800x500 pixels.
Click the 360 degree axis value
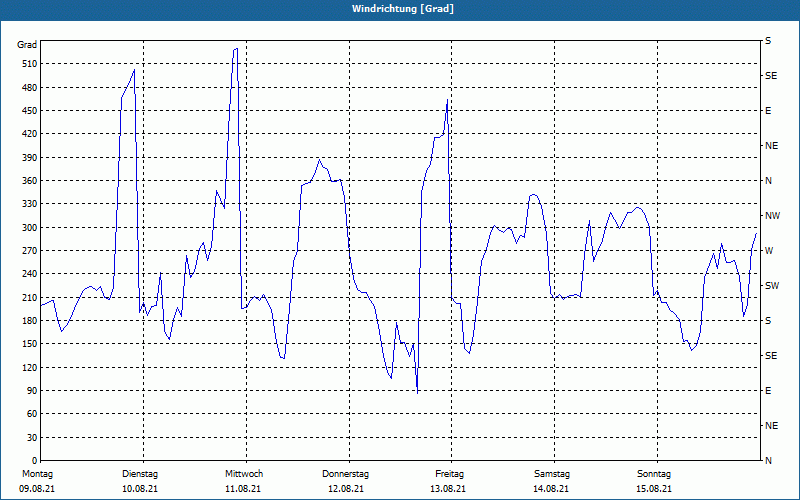coord(30,181)
